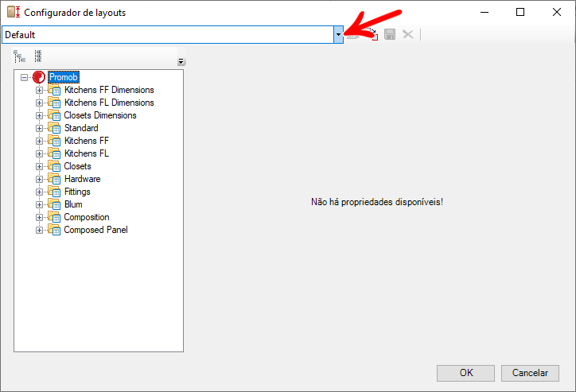Click the save layout floppy disk icon

point(390,34)
